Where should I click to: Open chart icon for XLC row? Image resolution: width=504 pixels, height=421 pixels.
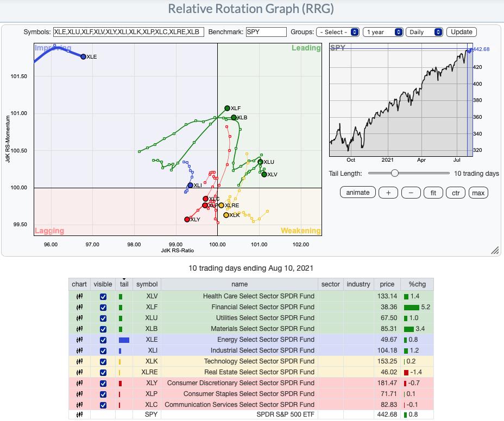(79, 405)
